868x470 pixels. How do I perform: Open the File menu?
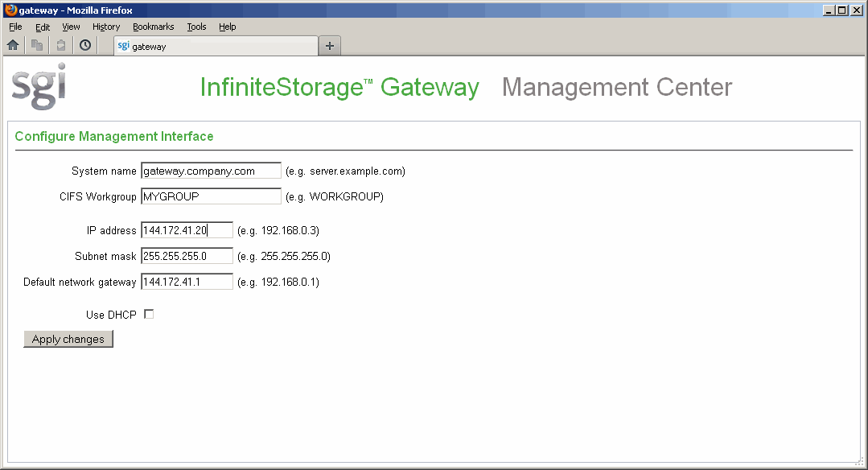(15, 27)
